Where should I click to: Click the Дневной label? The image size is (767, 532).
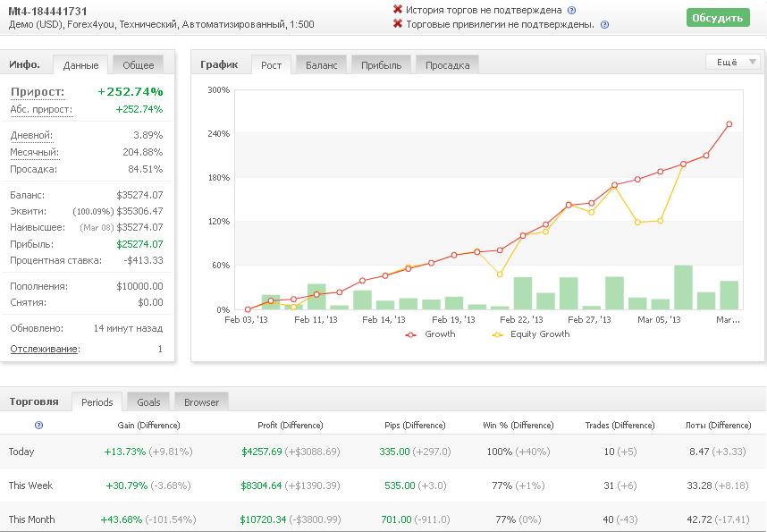pyautogui.click(x=31, y=135)
